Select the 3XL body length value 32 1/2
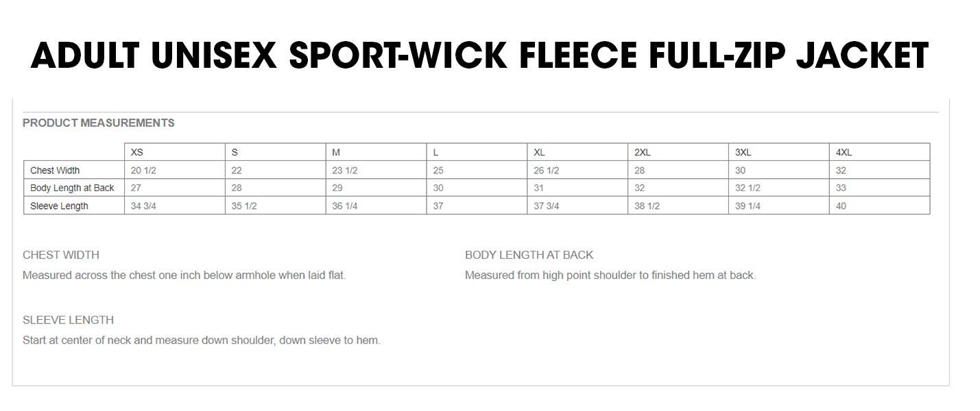The height and width of the screenshot is (411, 980). point(748,188)
